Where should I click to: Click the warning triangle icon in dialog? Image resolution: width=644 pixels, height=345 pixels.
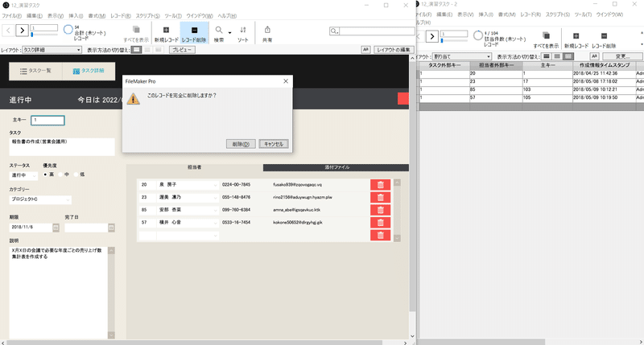click(x=133, y=99)
